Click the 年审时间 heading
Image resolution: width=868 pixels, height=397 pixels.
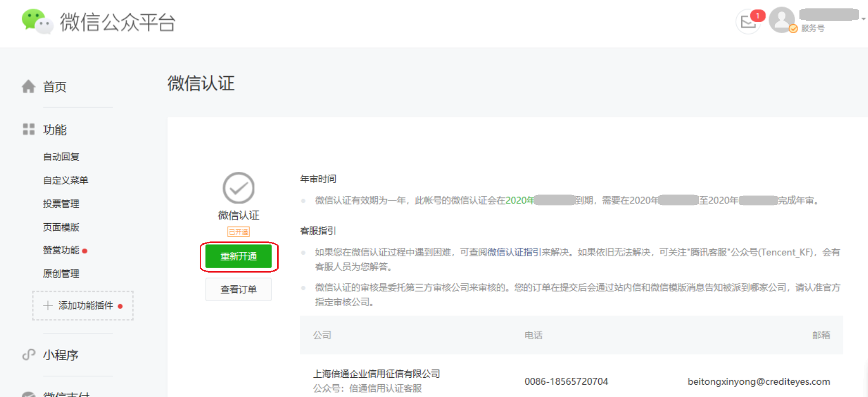(318, 179)
